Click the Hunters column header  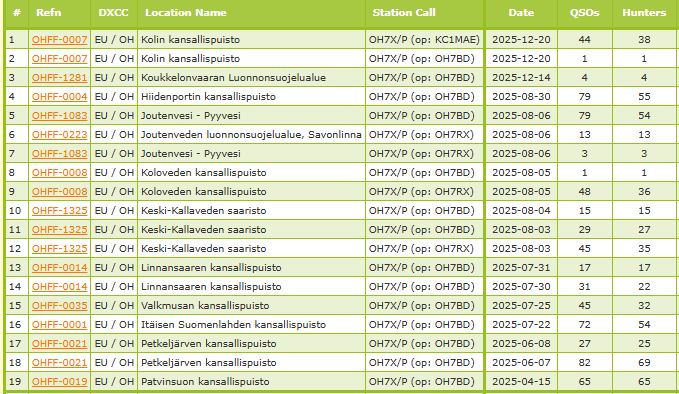644,13
